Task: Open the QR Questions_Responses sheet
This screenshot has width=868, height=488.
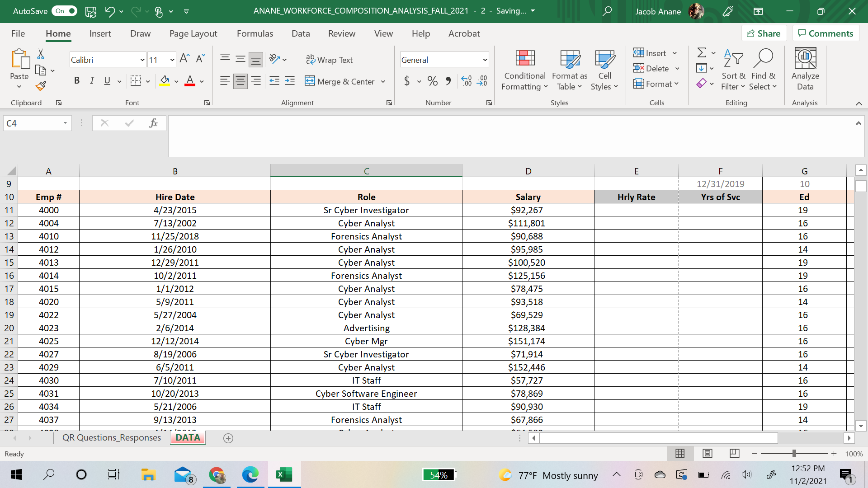Action: (111, 437)
